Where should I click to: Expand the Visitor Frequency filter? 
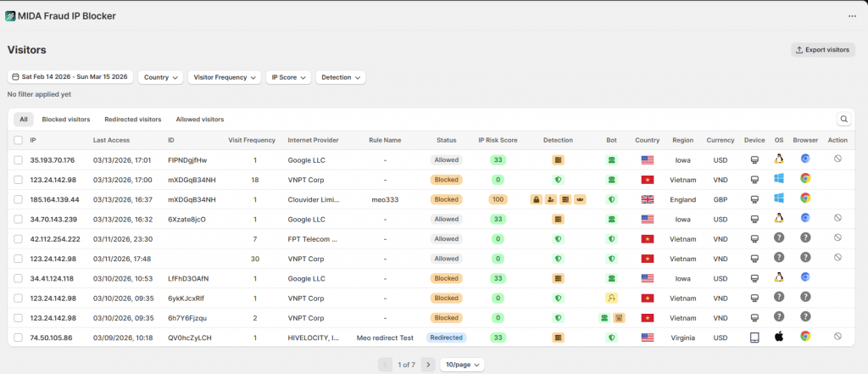coord(224,77)
